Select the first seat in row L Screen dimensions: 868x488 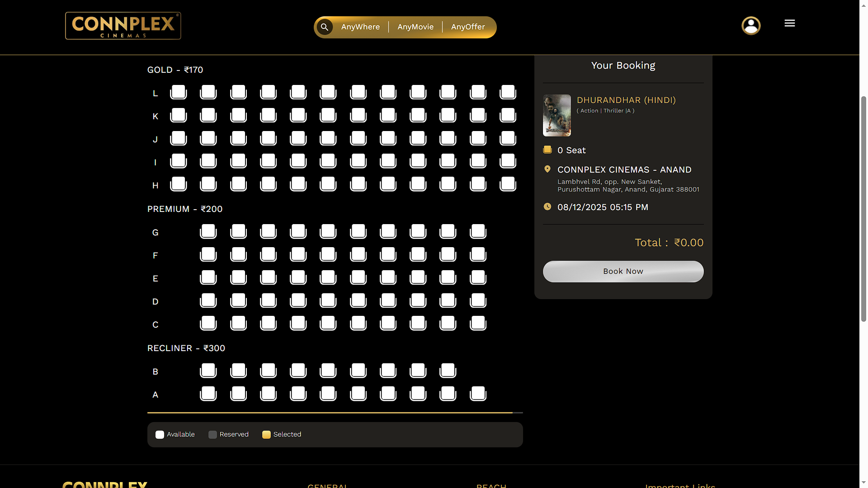(x=178, y=92)
